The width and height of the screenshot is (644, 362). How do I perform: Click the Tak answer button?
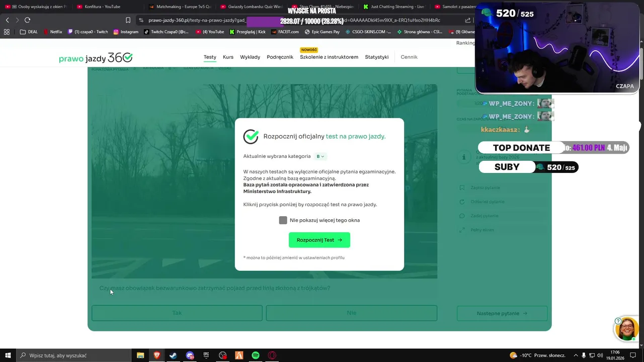[177, 313]
